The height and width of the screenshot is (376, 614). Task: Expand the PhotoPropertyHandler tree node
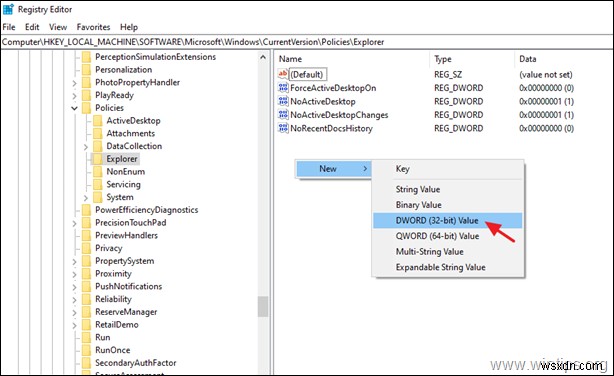click(x=74, y=83)
